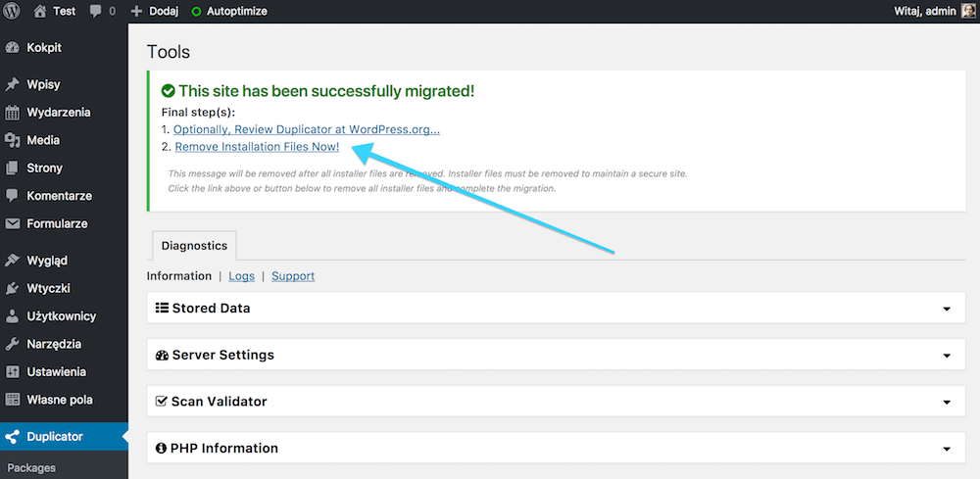Click the Server Settings gauge icon

[162, 356]
